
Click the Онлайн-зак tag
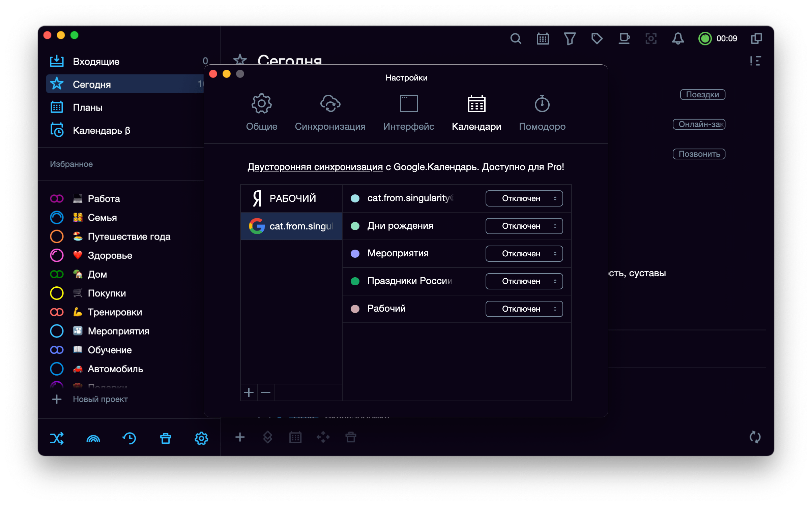click(x=699, y=124)
